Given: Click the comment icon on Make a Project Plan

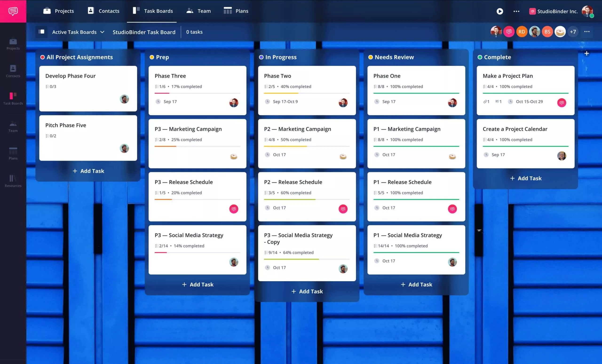Looking at the screenshot, I should 497,102.
